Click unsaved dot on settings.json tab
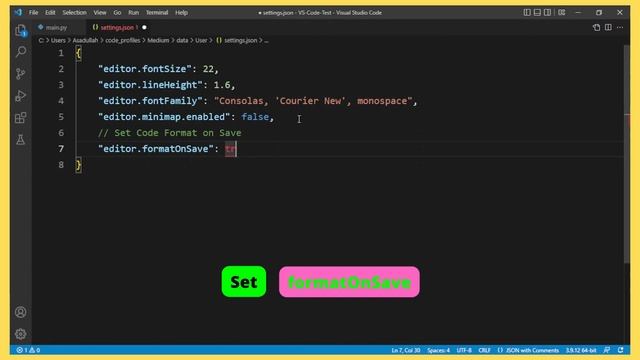Screen dimensions: 640x360 coord(144,27)
